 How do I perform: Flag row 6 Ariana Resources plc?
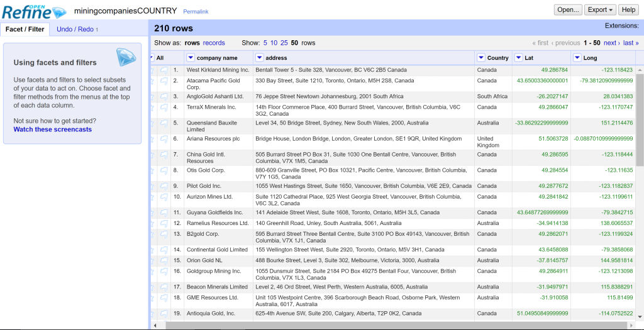pyautogui.click(x=164, y=139)
